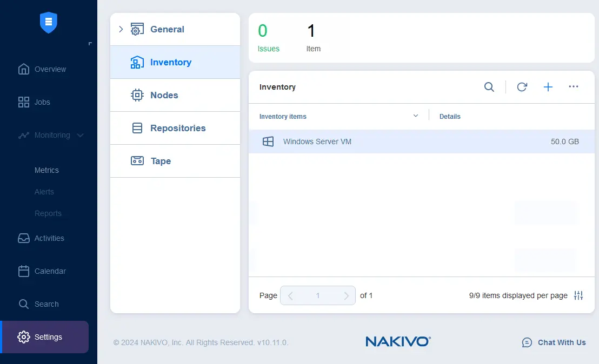Expand the General settings section

coord(121,29)
